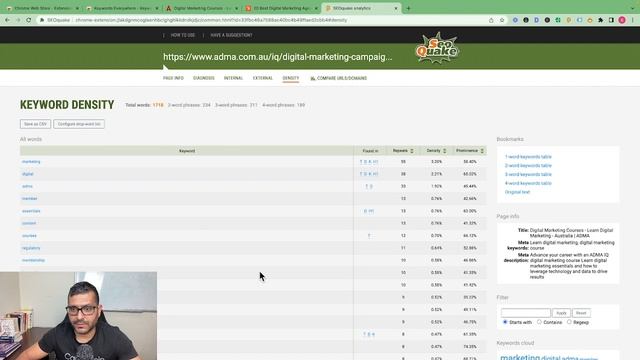Switch to the Best Digital Marketing Agencies tab
The image size is (640, 360).
coord(282,8)
